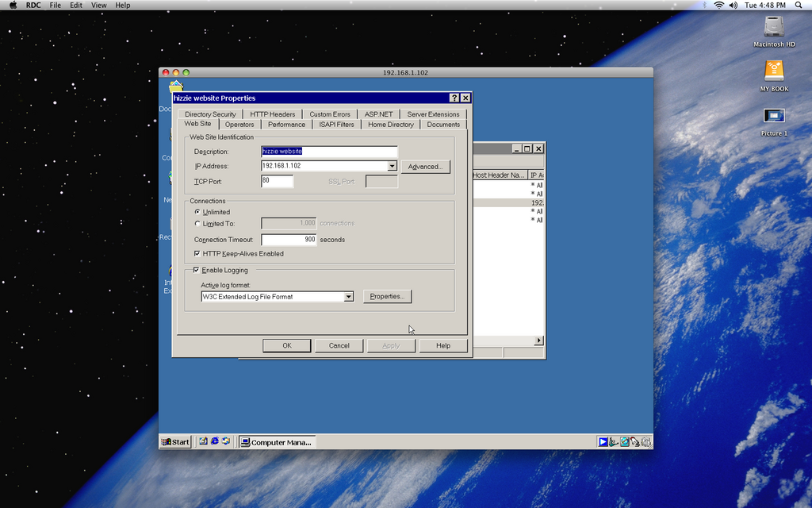Open Spotlight search in the Mac menu bar
Image resolution: width=812 pixels, height=508 pixels.
point(799,6)
